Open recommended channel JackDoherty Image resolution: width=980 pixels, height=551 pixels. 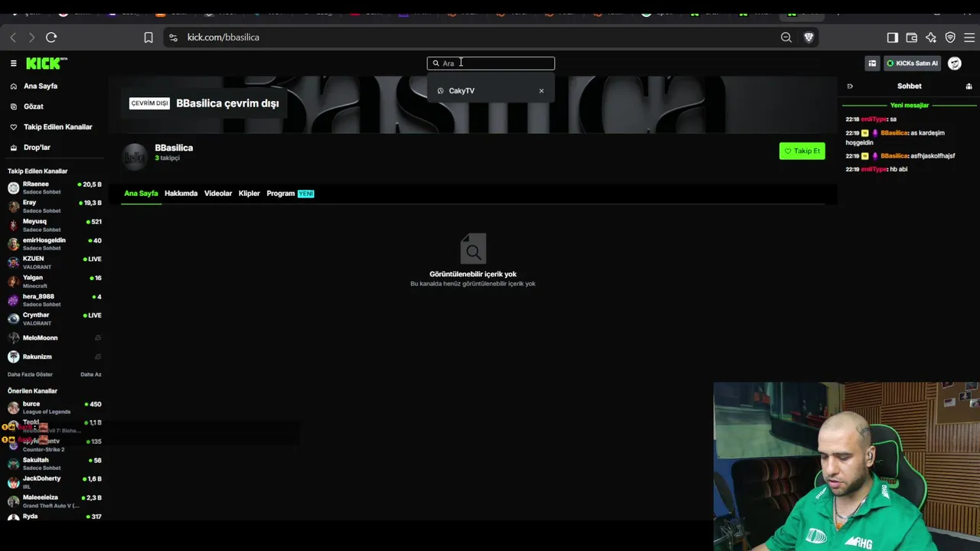point(54,482)
